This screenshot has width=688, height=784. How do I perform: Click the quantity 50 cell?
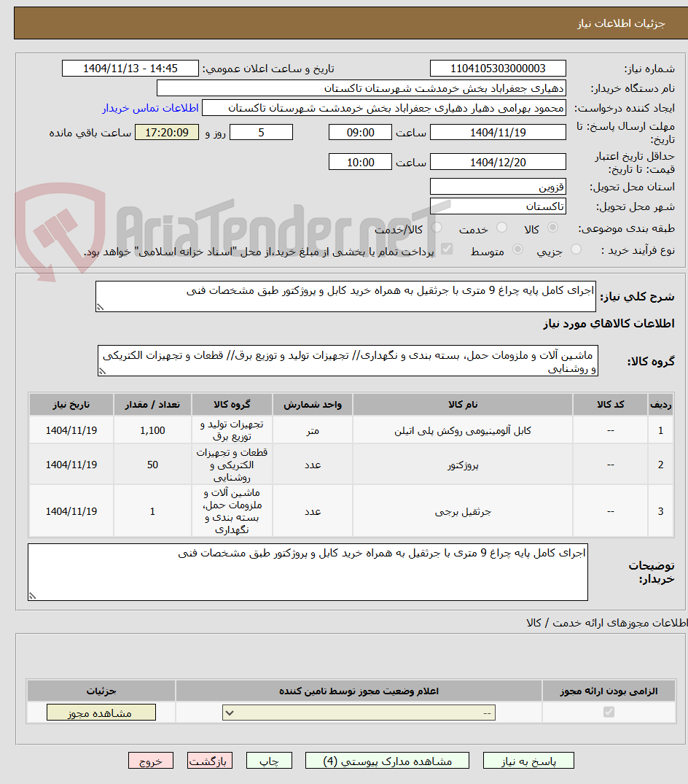(152, 465)
